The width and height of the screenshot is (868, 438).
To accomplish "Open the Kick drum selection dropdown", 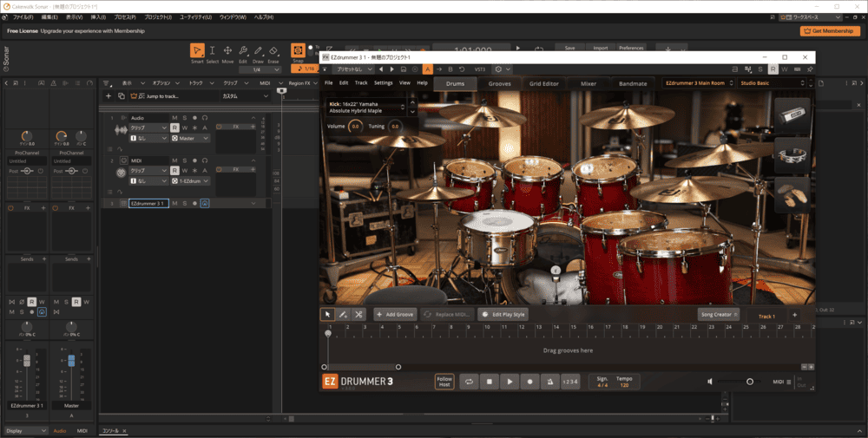I will pyautogui.click(x=365, y=108).
